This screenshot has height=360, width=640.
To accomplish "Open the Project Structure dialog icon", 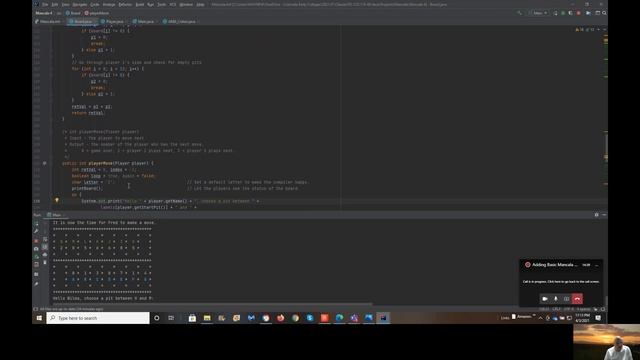I will [598, 13].
